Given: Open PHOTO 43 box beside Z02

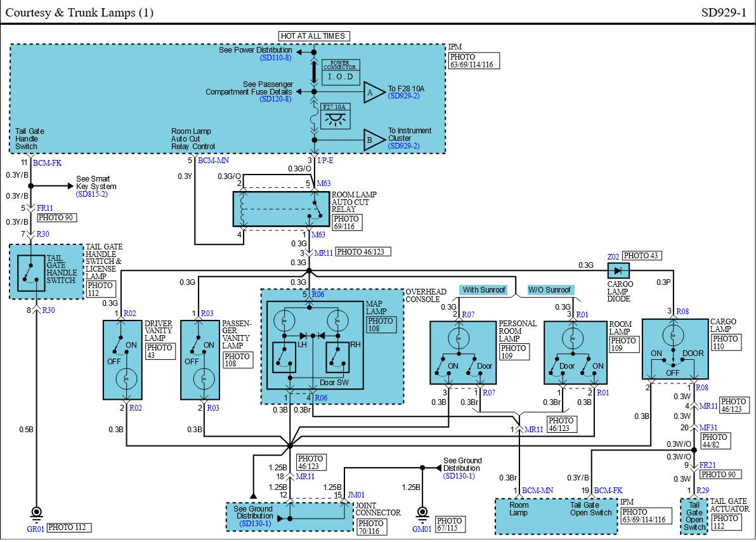Looking at the screenshot, I should (643, 256).
